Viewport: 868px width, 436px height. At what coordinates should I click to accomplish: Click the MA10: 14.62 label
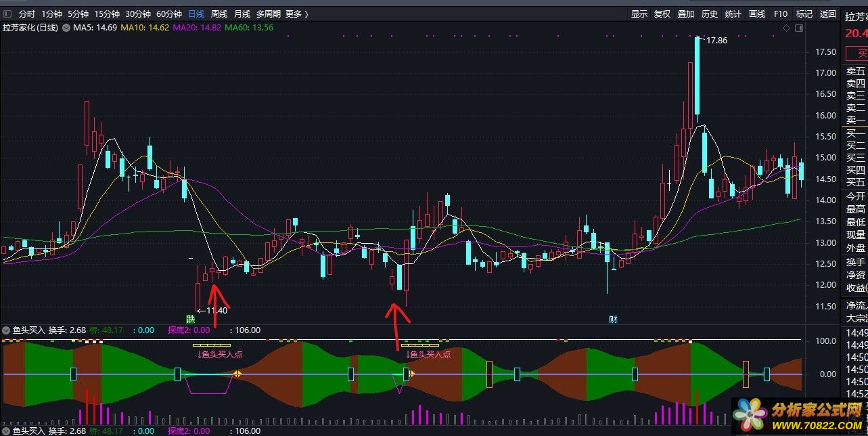coord(145,28)
